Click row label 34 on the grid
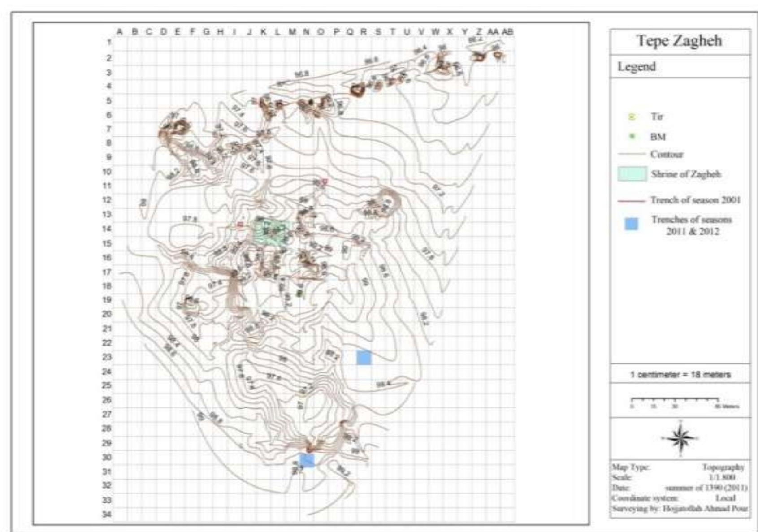This screenshot has height=532, width=758. [x=107, y=514]
